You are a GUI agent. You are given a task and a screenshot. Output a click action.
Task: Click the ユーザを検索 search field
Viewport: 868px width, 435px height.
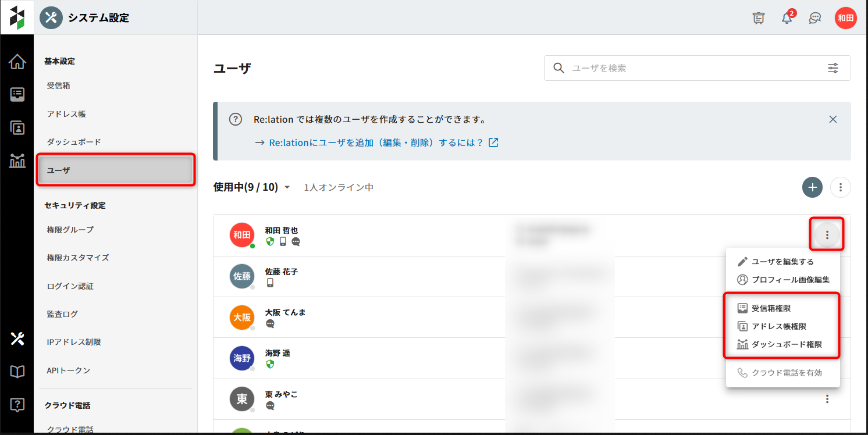tap(692, 68)
